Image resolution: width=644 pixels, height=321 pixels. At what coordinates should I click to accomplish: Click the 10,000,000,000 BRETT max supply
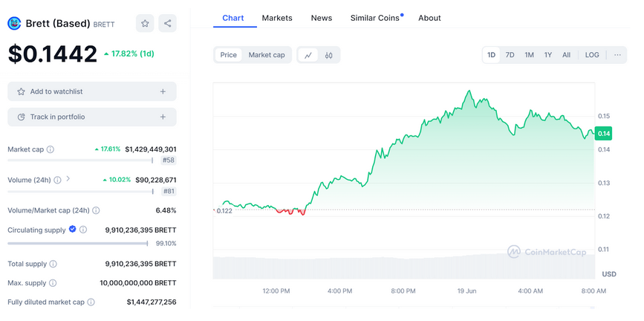click(138, 283)
